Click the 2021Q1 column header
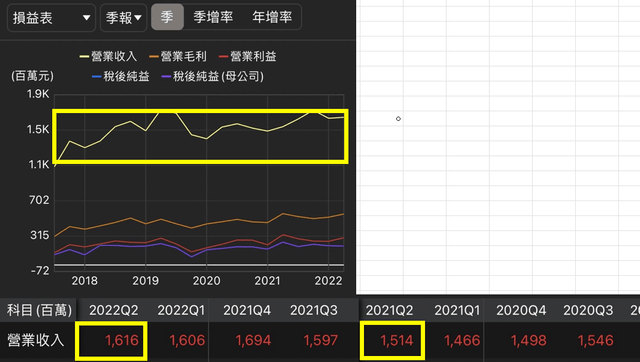 click(x=457, y=311)
